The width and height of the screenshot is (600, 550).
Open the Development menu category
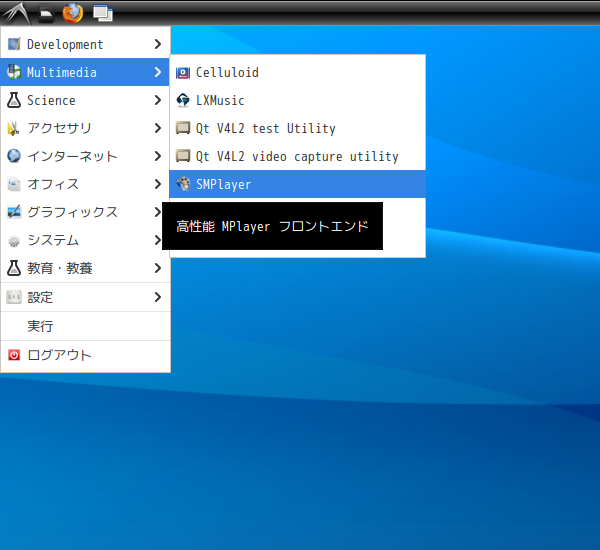(85, 44)
